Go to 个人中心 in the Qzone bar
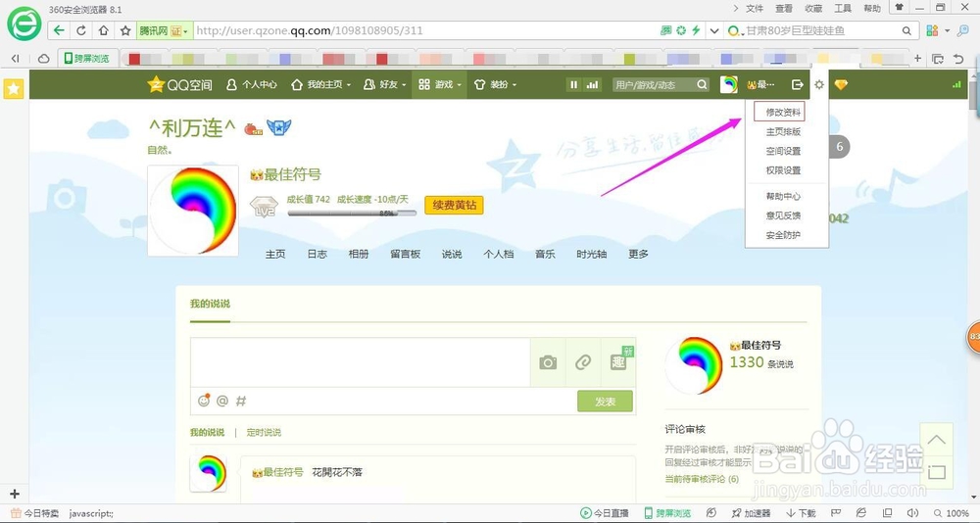The height and width of the screenshot is (523, 980). click(x=252, y=84)
